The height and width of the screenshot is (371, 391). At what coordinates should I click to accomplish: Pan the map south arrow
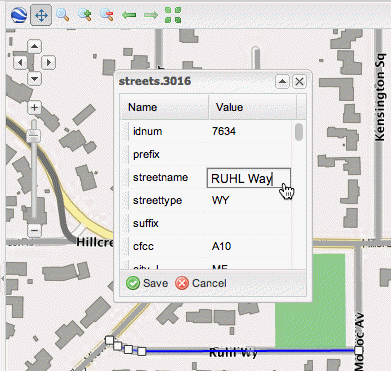[34, 79]
